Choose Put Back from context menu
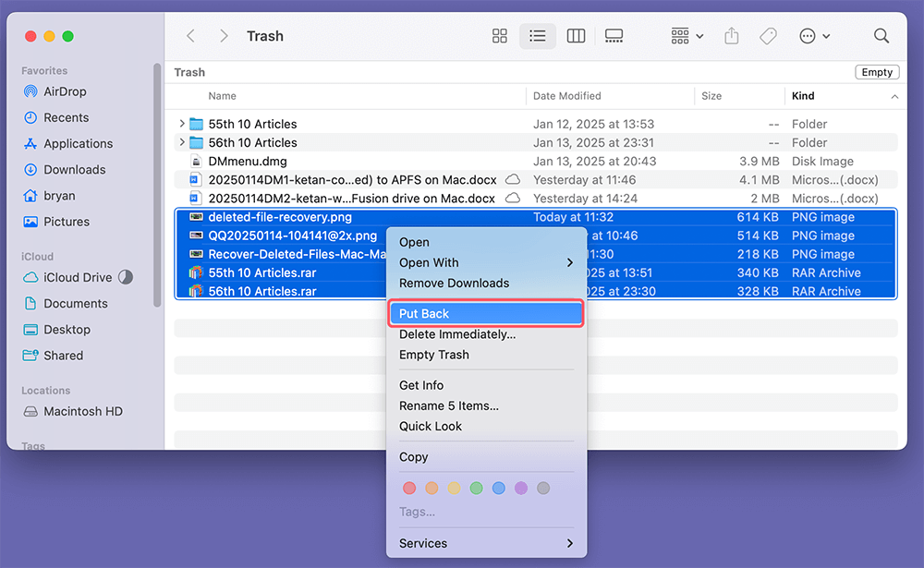Viewport: 924px width, 568px height. click(x=486, y=314)
